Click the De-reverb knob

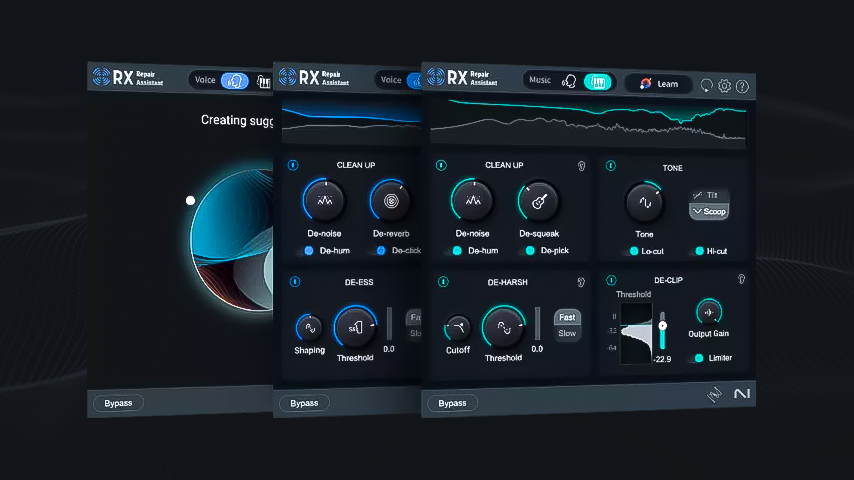click(x=391, y=201)
